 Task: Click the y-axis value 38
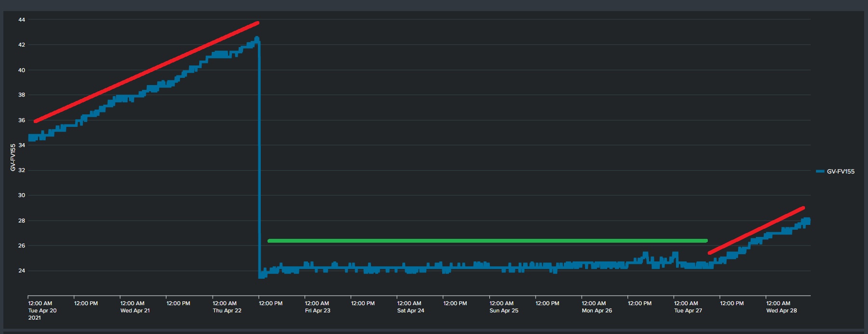pyautogui.click(x=22, y=95)
